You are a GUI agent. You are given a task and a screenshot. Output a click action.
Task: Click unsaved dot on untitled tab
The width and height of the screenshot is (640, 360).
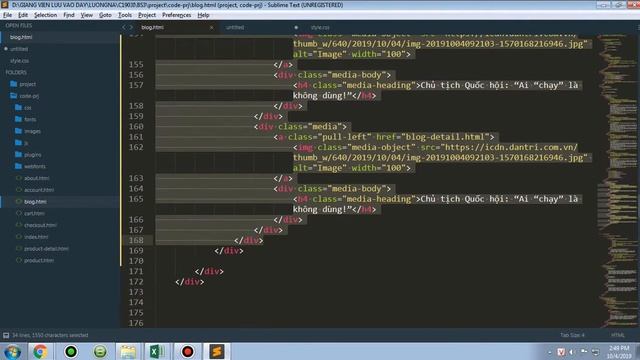(x=296, y=27)
